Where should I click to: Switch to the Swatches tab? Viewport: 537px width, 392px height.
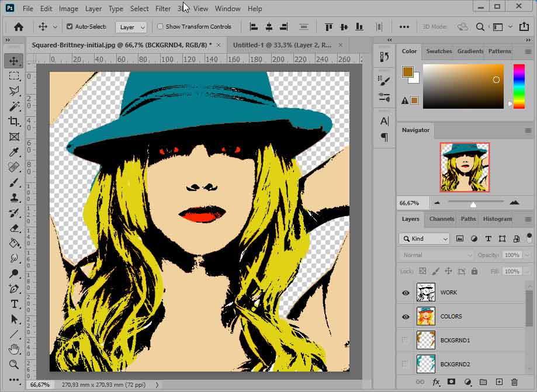tap(439, 51)
